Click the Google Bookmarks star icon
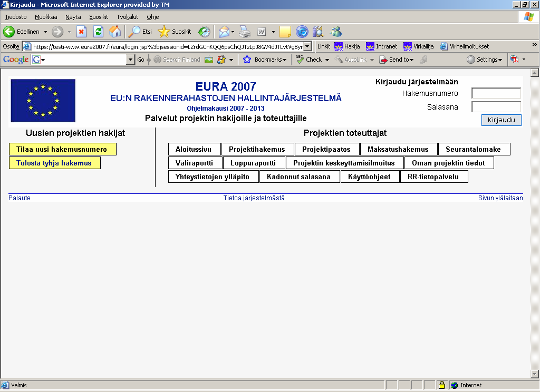Screen dimensions: 540x392 247,60
